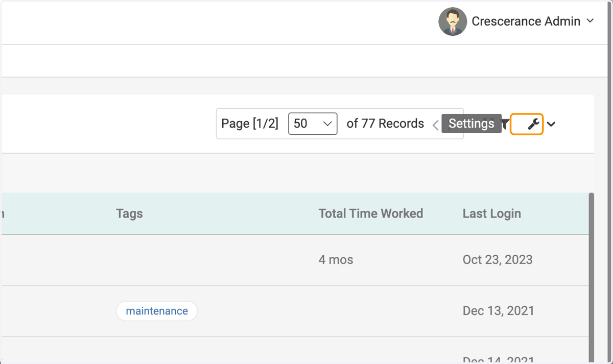Click the admin avatar picture

pos(453,21)
